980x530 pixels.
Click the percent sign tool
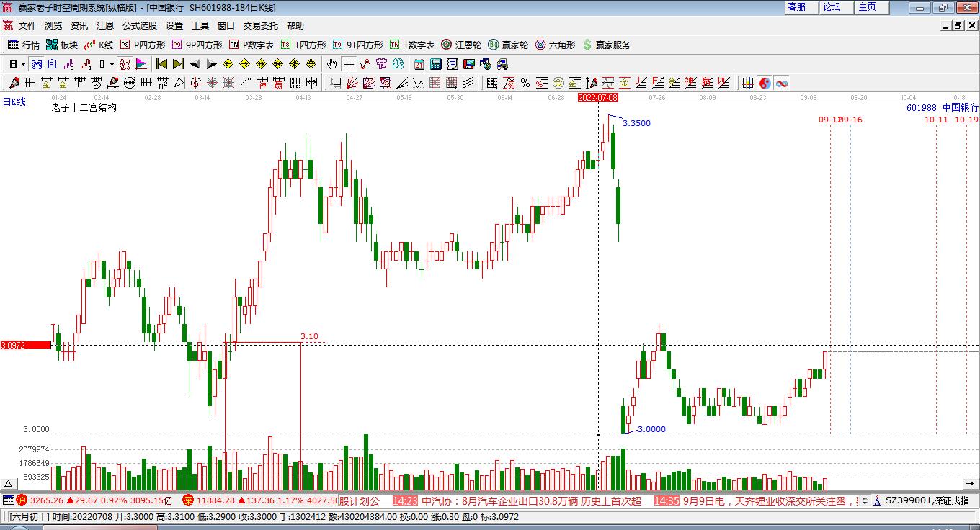[x=525, y=83]
